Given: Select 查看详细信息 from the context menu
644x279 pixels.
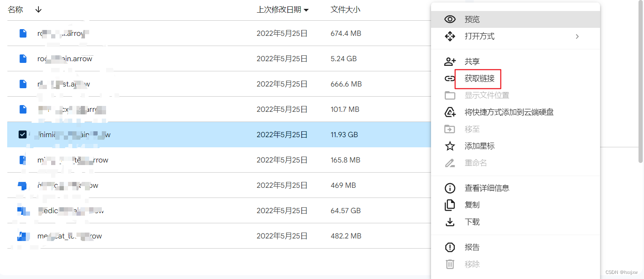Looking at the screenshot, I should pyautogui.click(x=486, y=188).
